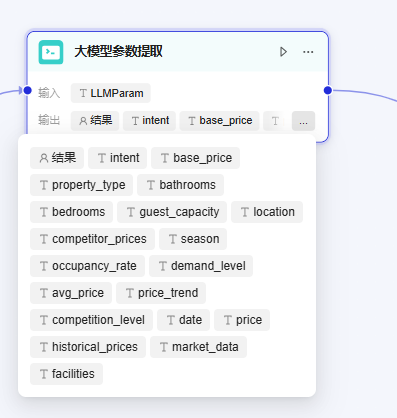Click the node's left input connection port

pyautogui.click(x=28, y=90)
